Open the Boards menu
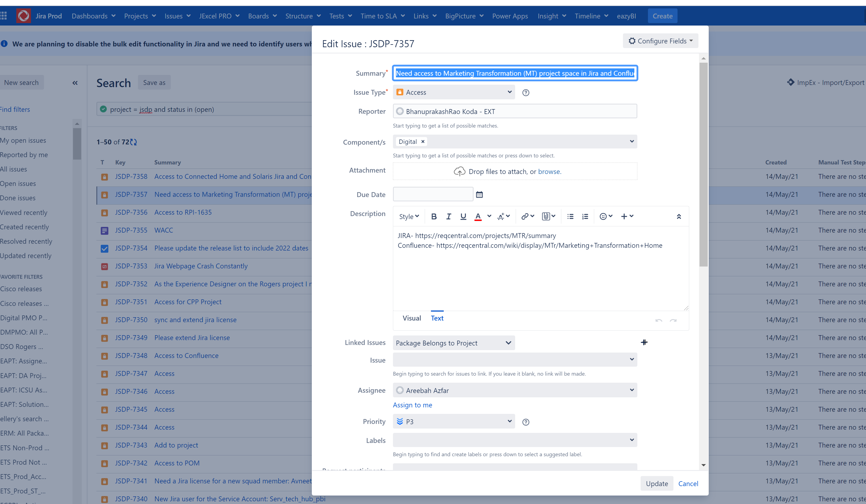This screenshot has height=504, width=866. [262, 16]
